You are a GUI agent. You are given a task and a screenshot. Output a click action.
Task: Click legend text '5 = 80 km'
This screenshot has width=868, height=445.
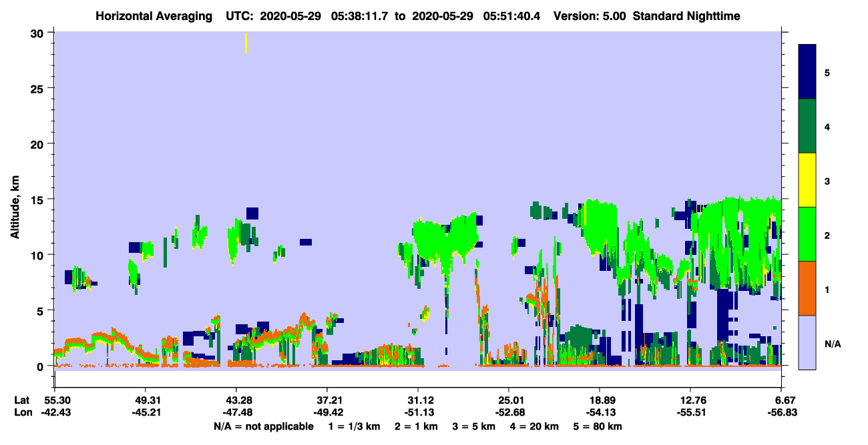(x=599, y=426)
